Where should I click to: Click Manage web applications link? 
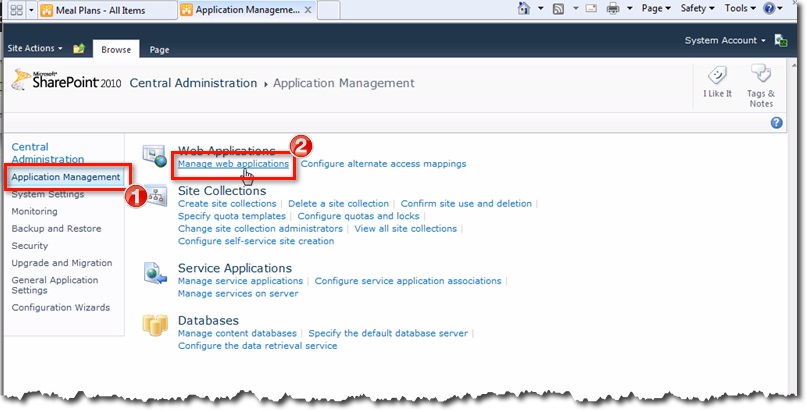tap(233, 164)
